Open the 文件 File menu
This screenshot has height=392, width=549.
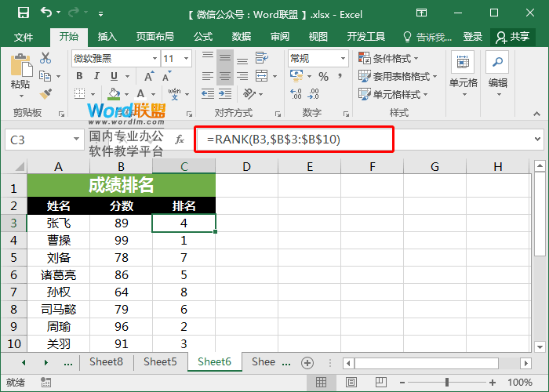24,37
